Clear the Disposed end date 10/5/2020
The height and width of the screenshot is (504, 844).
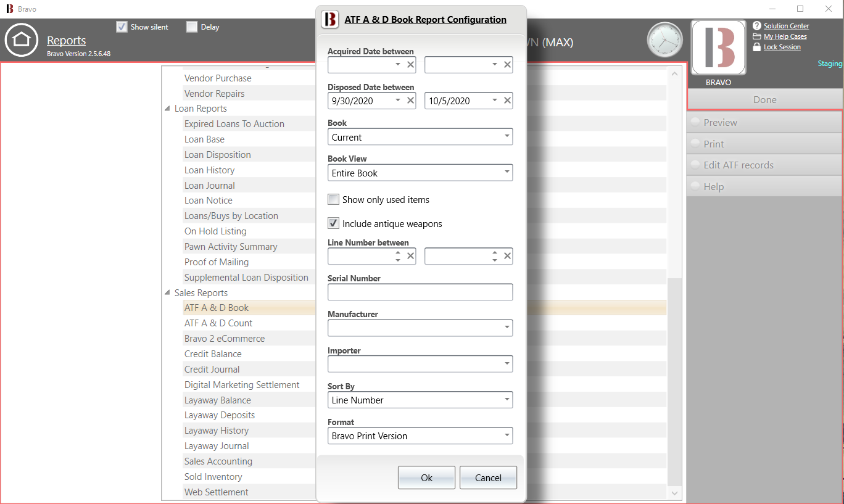507,101
